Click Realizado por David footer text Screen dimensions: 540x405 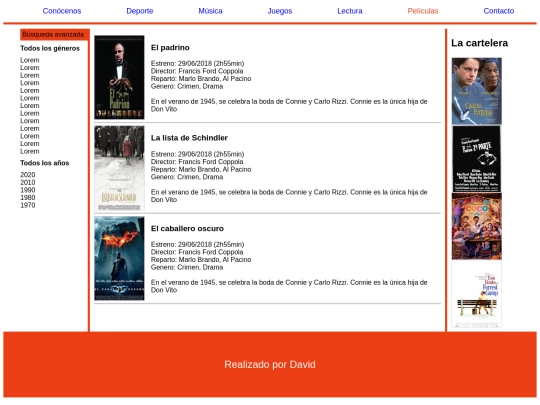coord(270,364)
